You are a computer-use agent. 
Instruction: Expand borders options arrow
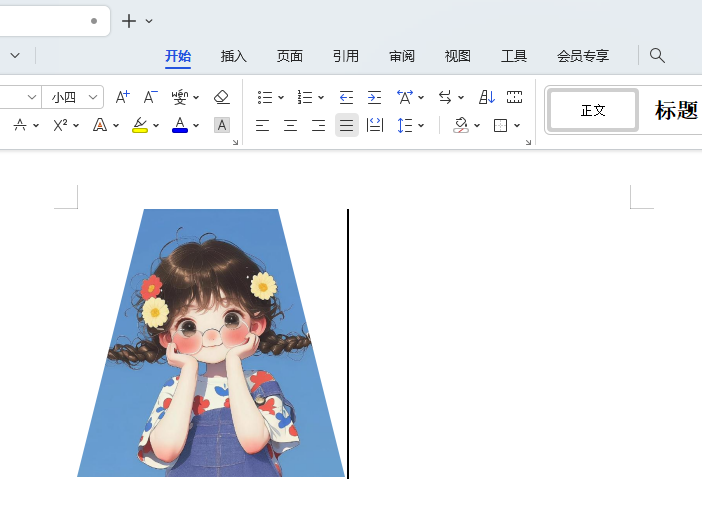[517, 126]
